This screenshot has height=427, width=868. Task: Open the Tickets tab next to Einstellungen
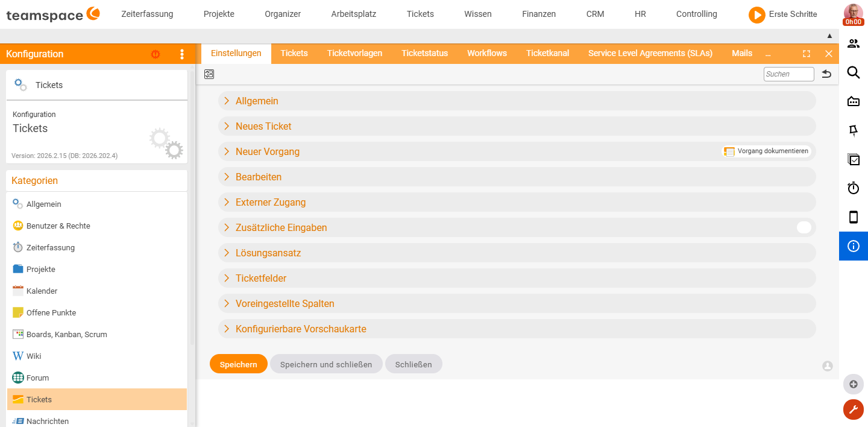click(x=294, y=53)
